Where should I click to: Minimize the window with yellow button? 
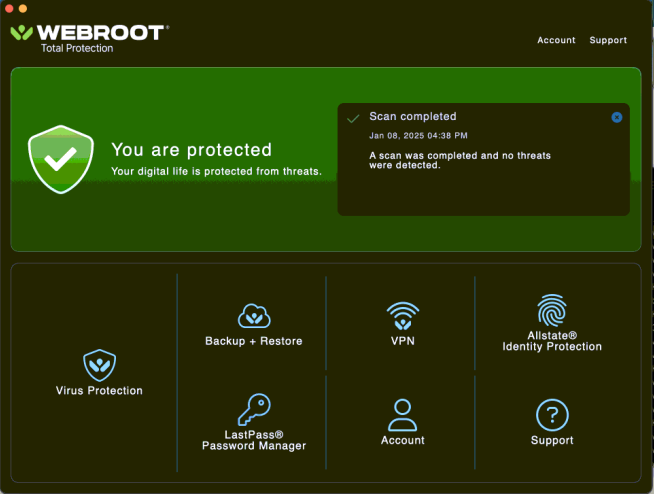(23, 8)
